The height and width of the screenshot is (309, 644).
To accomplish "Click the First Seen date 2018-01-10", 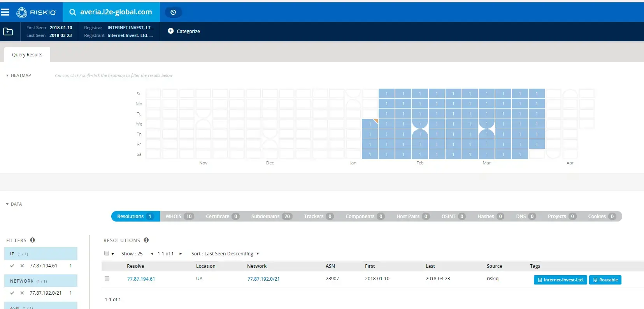I will pos(61,28).
